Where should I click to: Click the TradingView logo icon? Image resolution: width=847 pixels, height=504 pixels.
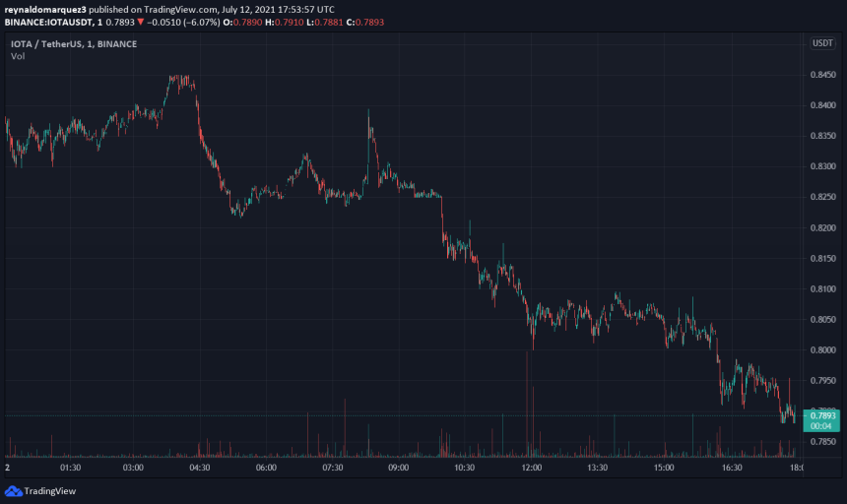[x=13, y=491]
